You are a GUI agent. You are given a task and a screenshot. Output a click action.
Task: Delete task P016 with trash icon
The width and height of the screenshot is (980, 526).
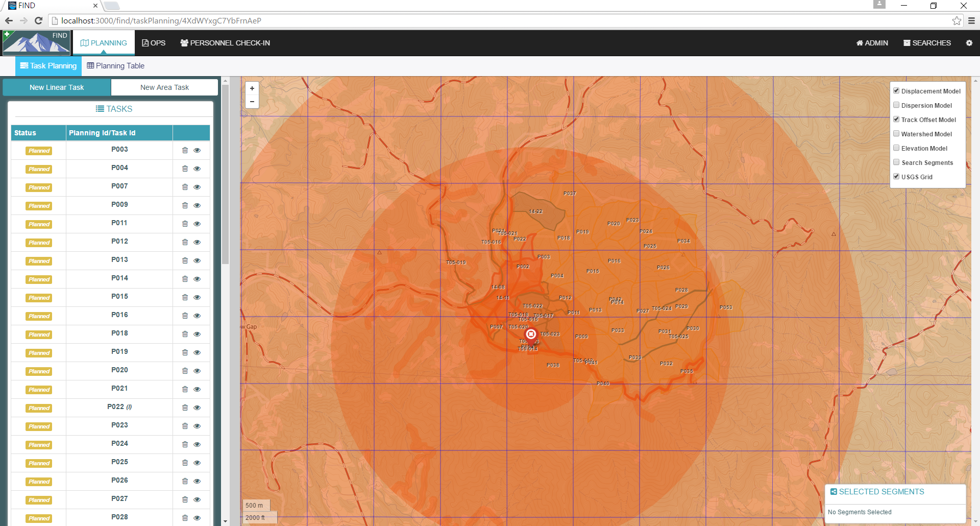[185, 316]
